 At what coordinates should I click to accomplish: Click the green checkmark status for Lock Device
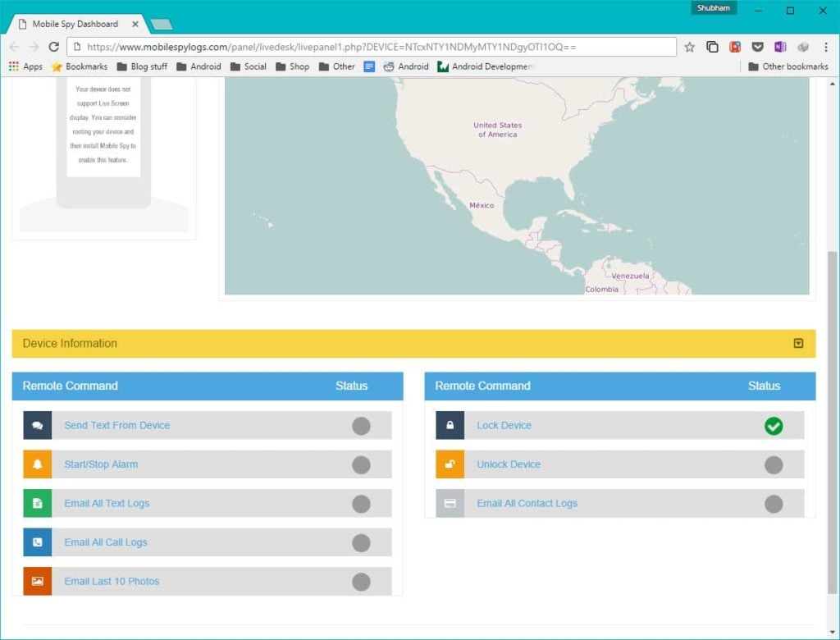[774, 426]
